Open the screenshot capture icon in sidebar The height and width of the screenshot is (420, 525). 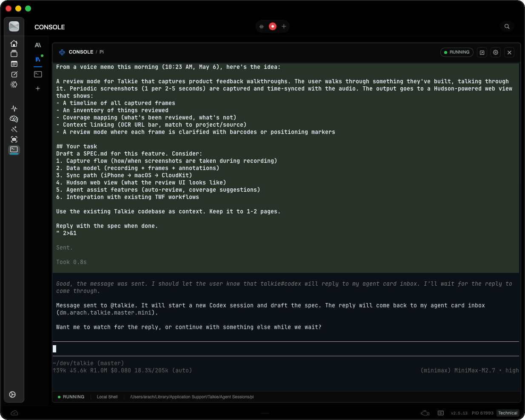14,139
